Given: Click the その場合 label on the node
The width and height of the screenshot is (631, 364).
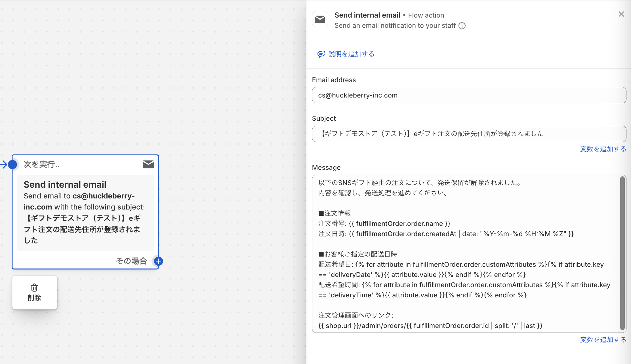Looking at the screenshot, I should tap(131, 261).
